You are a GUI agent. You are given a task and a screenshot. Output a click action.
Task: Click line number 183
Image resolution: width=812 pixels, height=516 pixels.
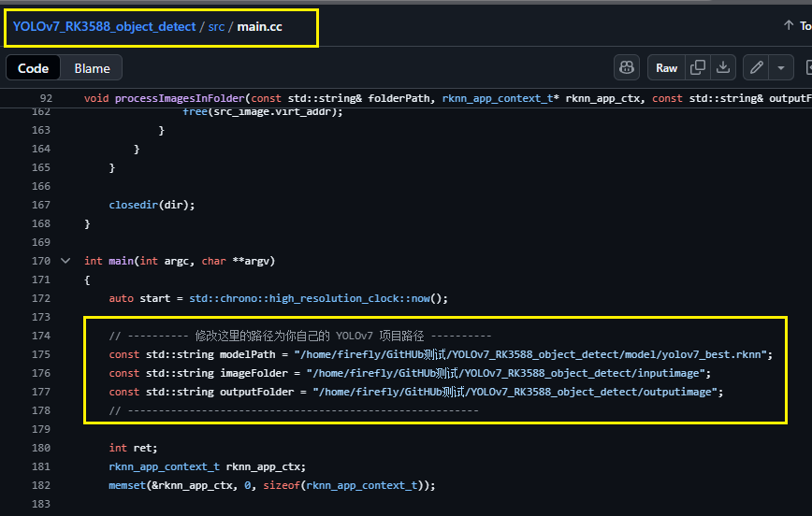41,504
